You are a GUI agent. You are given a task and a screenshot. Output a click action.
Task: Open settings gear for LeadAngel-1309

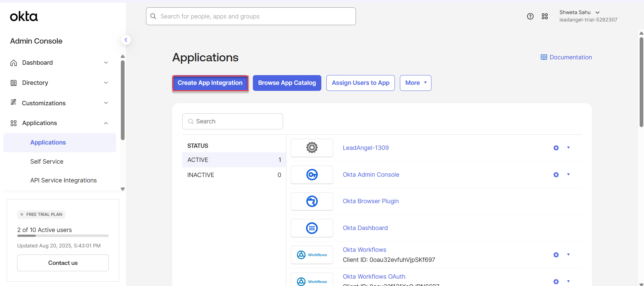tap(556, 148)
